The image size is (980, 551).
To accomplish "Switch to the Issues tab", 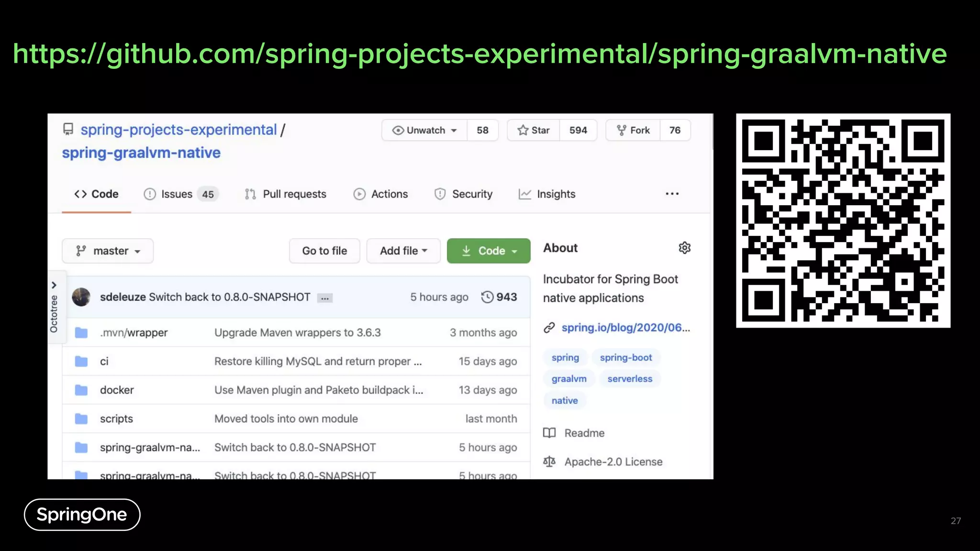I will [181, 194].
